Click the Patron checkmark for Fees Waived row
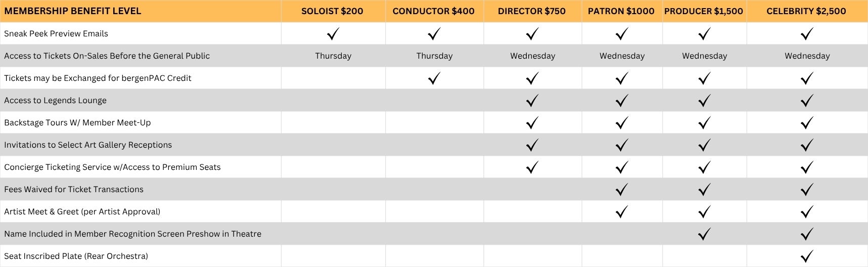 [621, 190]
